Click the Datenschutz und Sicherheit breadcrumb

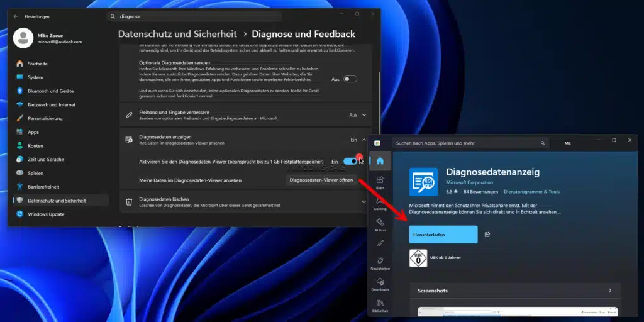tap(177, 34)
